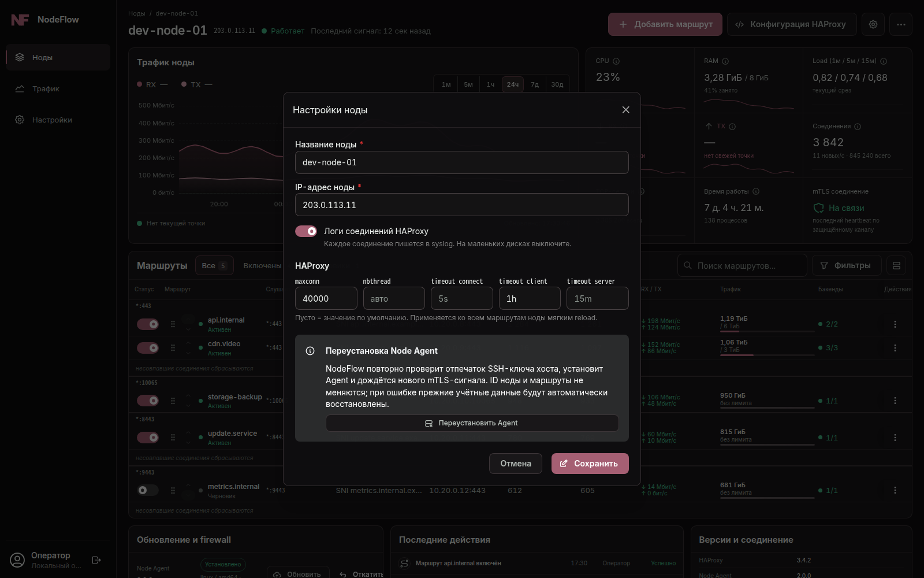Click the RAM info icon

[725, 61]
